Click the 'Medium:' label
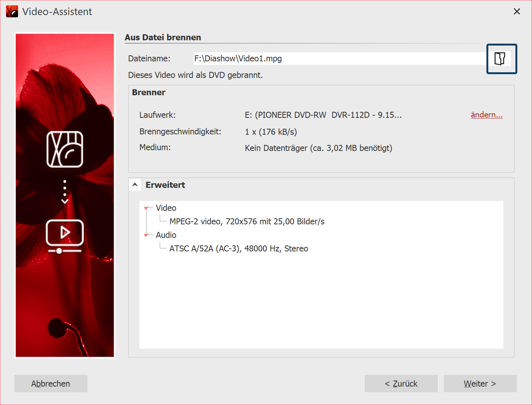 tap(155, 147)
